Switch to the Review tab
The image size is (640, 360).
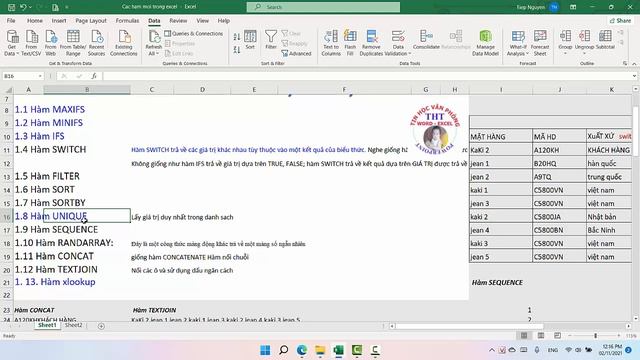click(178, 20)
